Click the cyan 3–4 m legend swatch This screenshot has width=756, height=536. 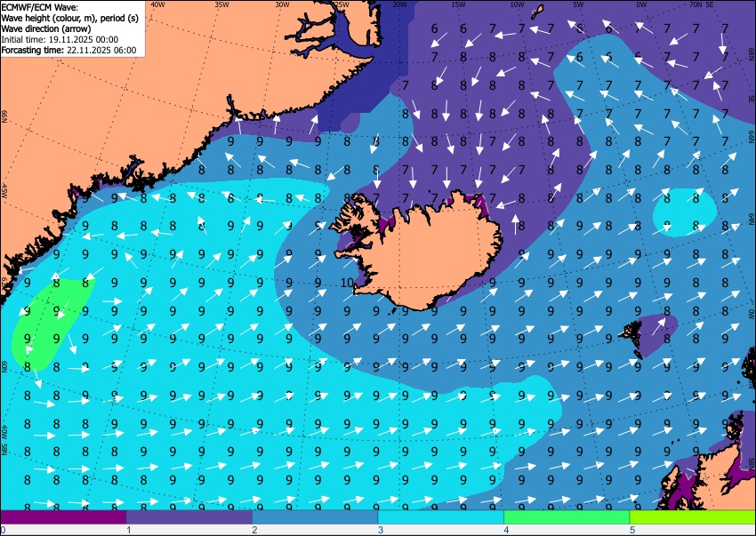pyautogui.click(x=440, y=516)
